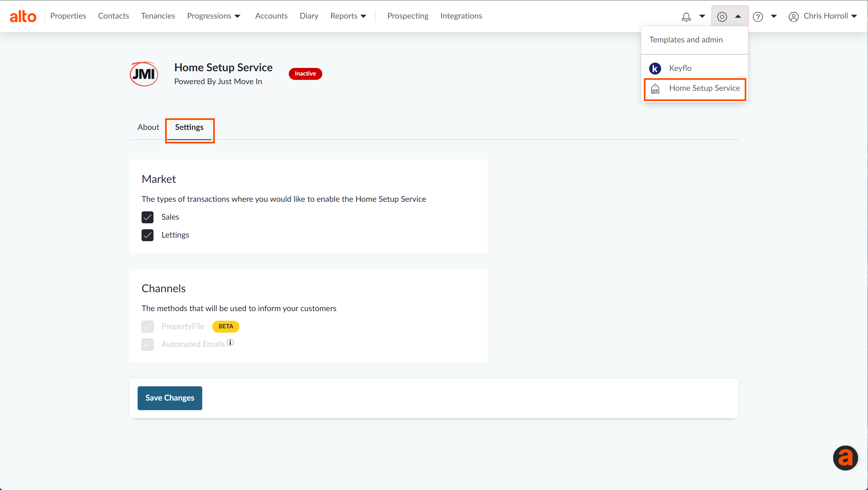Go to Tenancies
The width and height of the screenshot is (868, 490).
click(158, 16)
